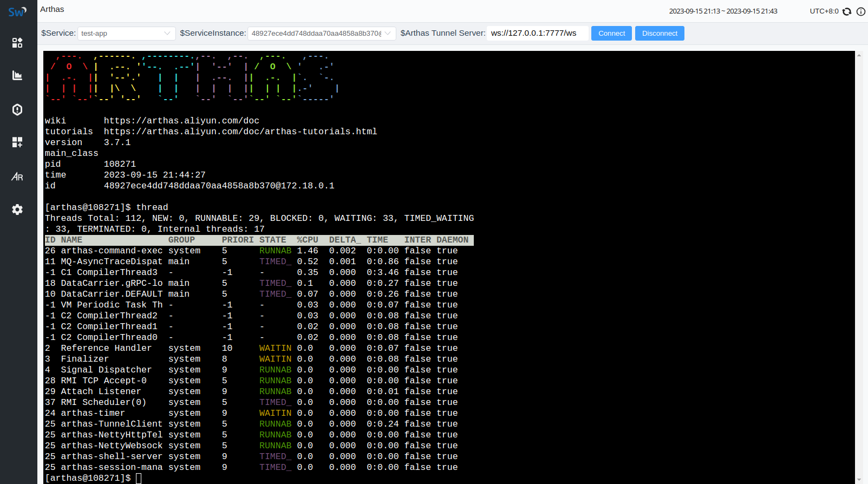Open the area chart sidebar icon

17,75
